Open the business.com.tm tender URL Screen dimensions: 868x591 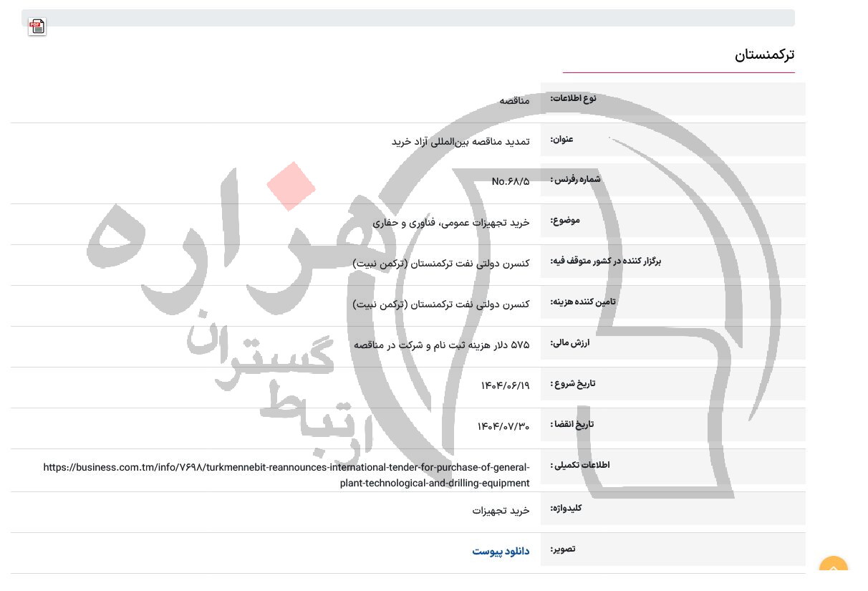point(286,475)
